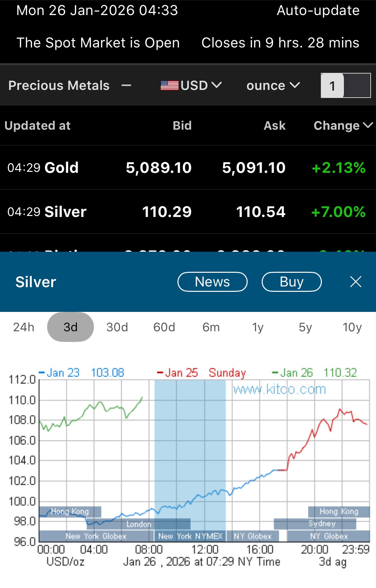Select the 10y chart range
The height and width of the screenshot is (588, 376).
[352, 327]
